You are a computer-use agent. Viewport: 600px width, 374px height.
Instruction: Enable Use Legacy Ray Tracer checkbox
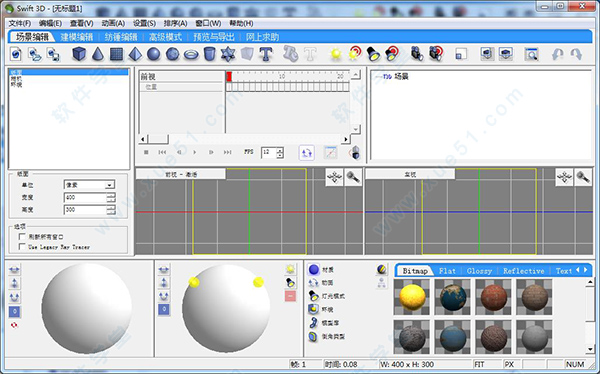22,247
